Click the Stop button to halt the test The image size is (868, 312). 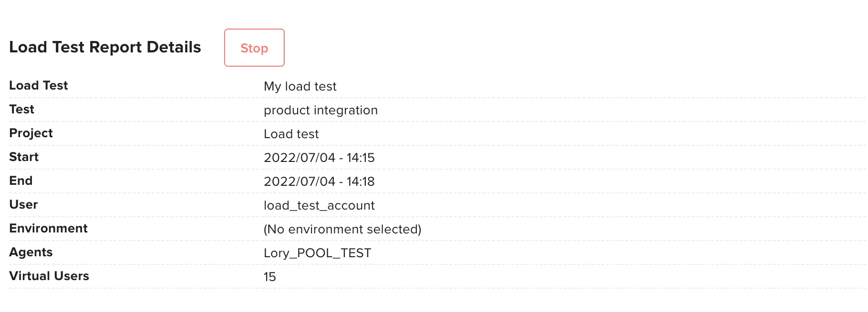coord(254,48)
